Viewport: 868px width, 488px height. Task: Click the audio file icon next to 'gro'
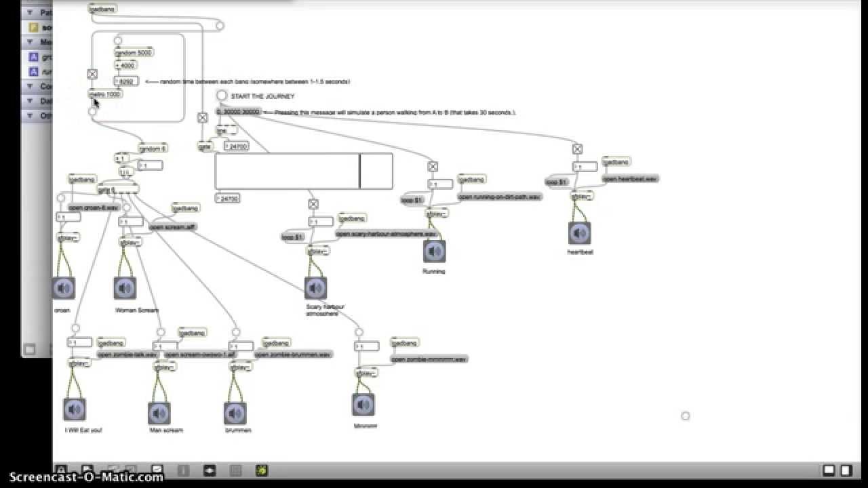pyautogui.click(x=33, y=57)
